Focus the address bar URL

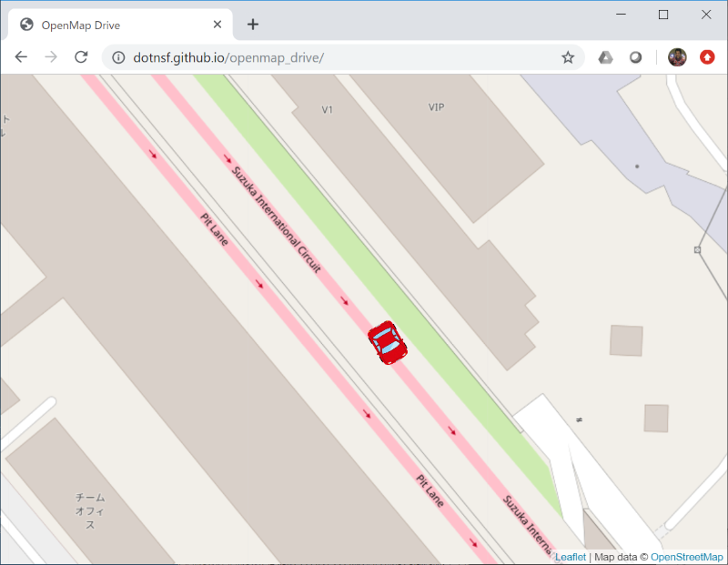pyautogui.click(x=228, y=57)
